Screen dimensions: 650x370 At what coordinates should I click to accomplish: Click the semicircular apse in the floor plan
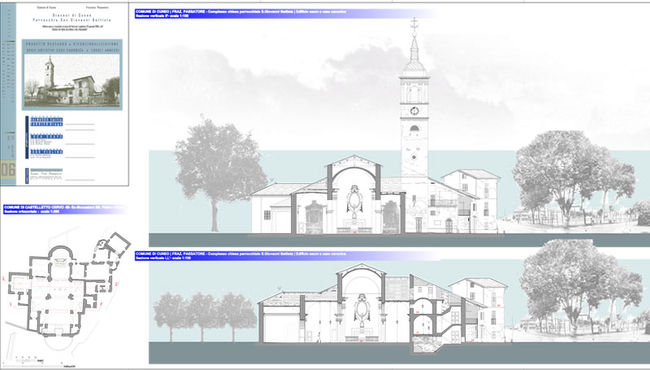pyautogui.click(x=61, y=252)
